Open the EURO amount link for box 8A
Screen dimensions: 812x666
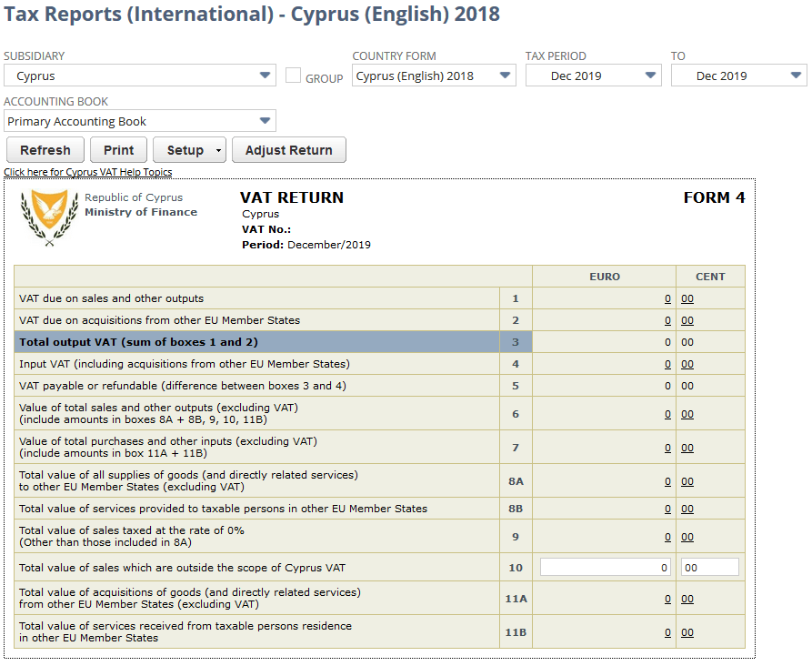point(666,480)
